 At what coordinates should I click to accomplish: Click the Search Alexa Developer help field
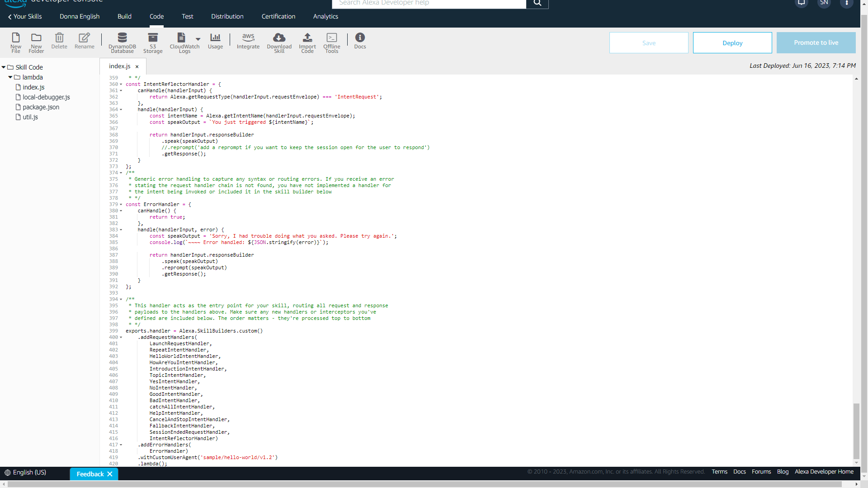tap(429, 3)
